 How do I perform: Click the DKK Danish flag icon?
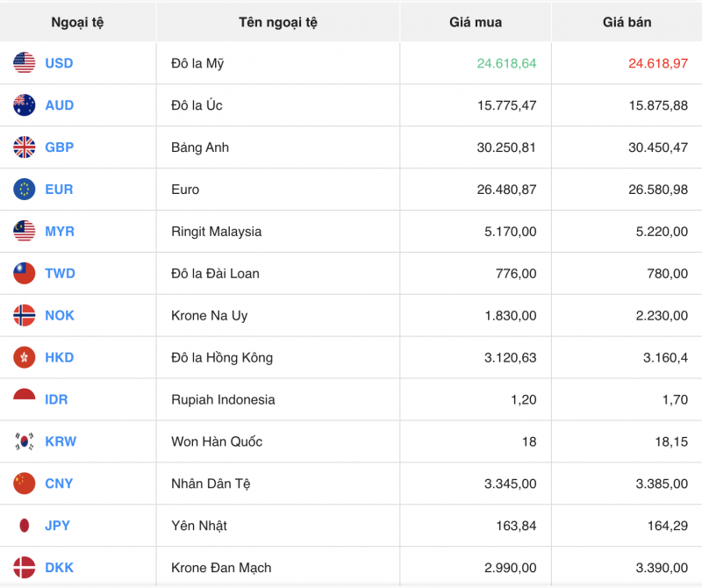24,568
